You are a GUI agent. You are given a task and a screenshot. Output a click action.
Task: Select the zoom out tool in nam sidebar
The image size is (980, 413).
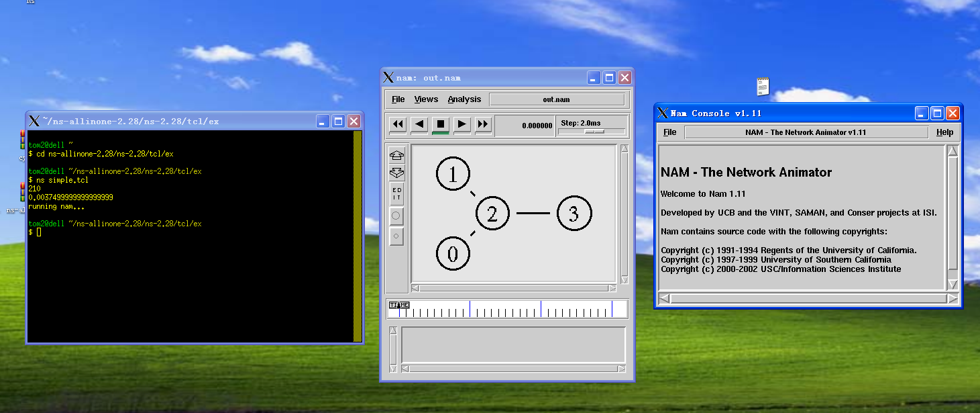coord(396,173)
